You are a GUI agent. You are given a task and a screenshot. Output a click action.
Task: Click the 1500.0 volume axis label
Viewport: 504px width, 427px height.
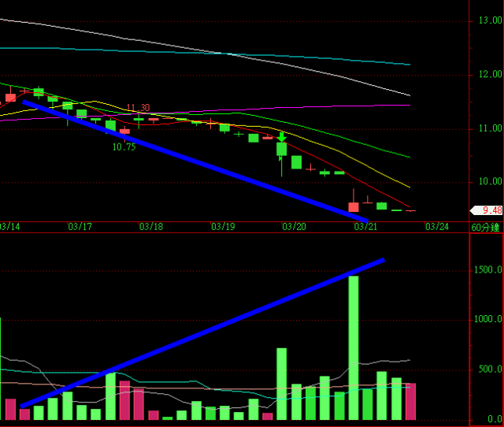point(488,269)
